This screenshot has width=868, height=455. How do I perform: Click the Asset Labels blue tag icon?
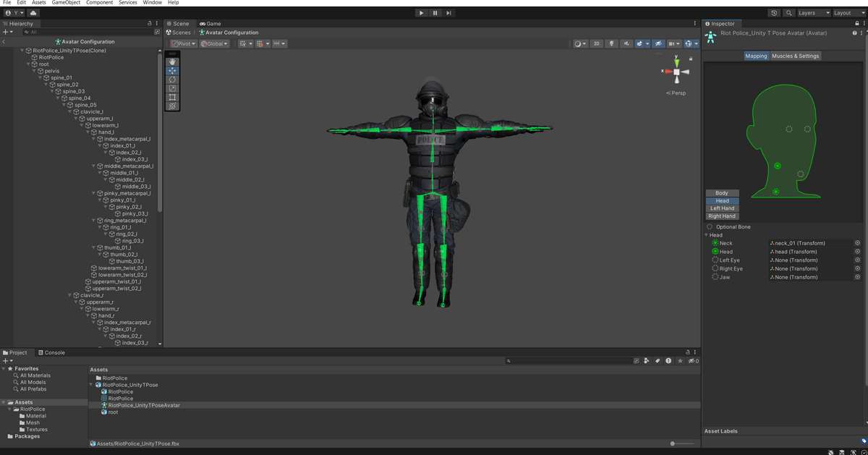[x=863, y=441]
